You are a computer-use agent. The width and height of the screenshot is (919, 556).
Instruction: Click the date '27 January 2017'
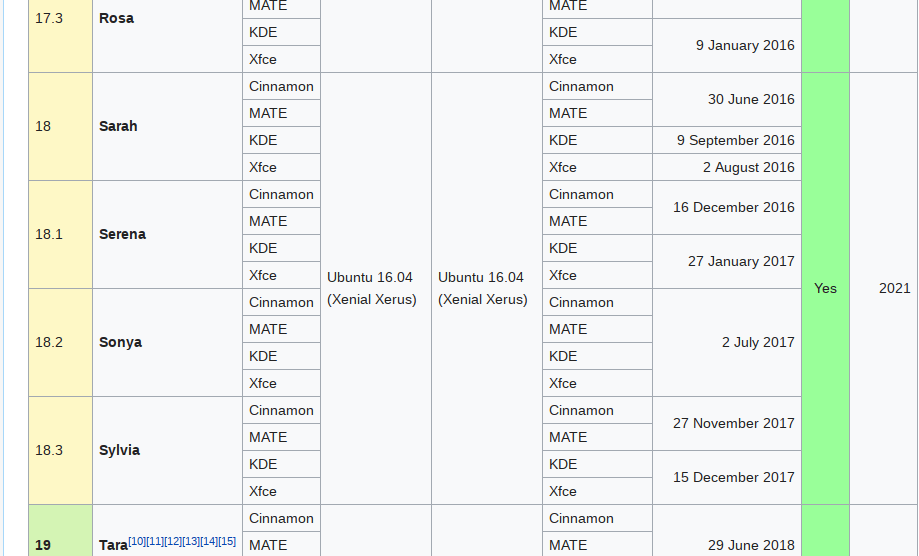pyautogui.click(x=741, y=261)
